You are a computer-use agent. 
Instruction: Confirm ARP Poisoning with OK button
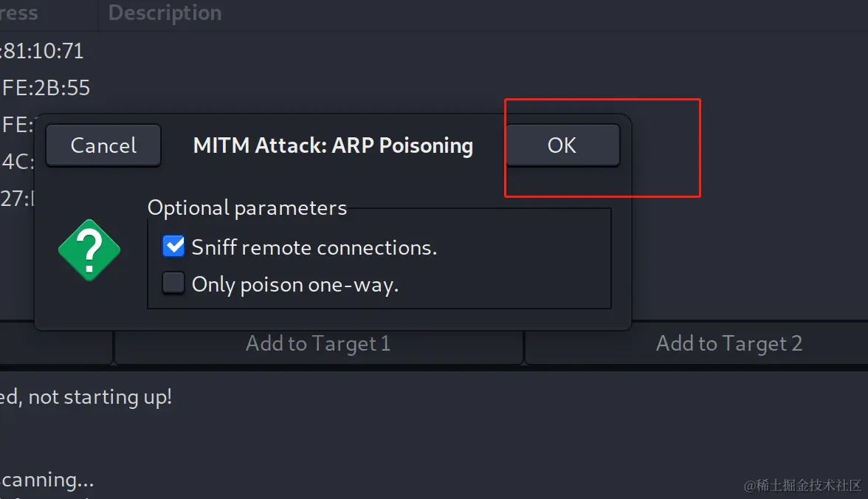coord(562,145)
